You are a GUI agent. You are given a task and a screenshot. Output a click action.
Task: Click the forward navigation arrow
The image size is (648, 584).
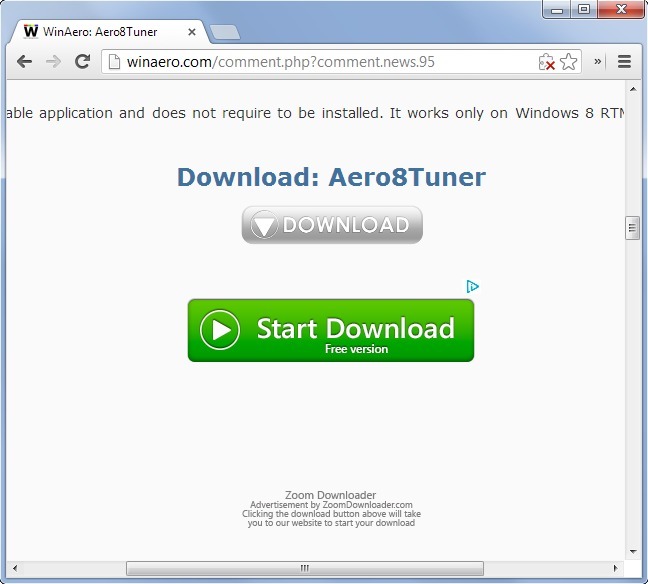tap(53, 62)
